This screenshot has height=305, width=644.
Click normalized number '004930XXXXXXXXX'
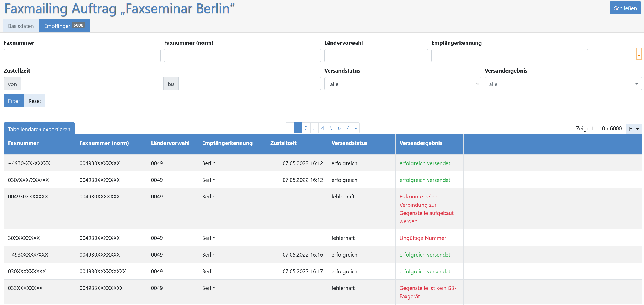click(103, 271)
